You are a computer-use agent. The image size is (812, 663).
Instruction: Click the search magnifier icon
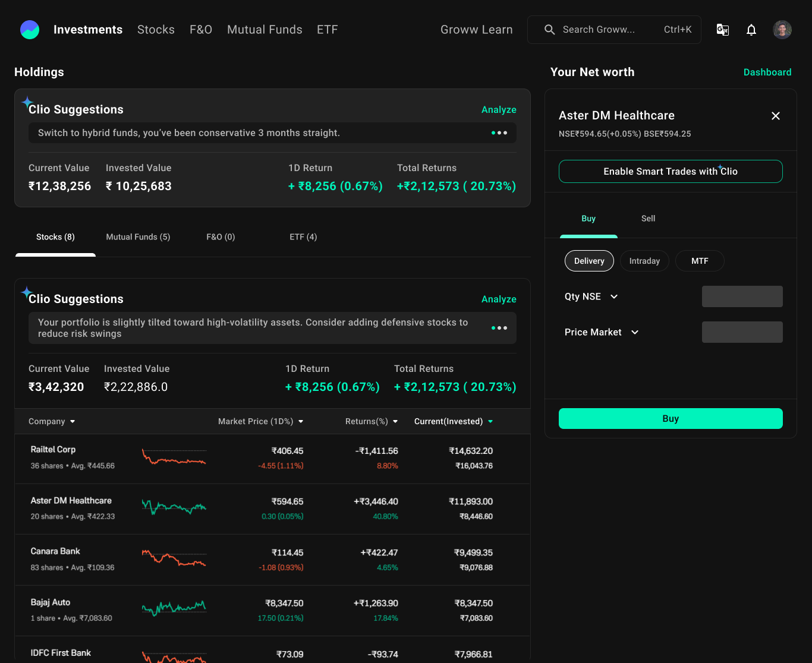pos(550,30)
